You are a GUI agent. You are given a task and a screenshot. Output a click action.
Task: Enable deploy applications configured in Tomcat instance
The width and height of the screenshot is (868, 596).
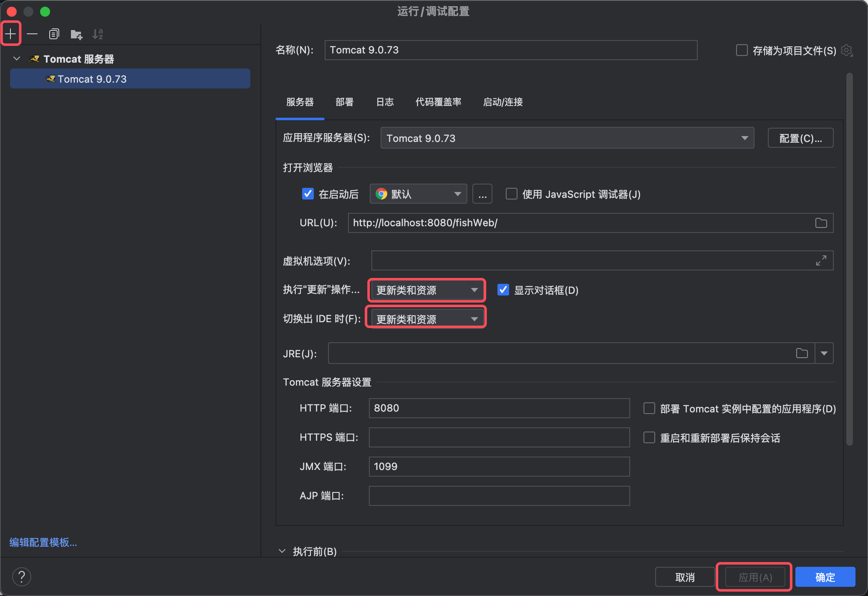click(x=649, y=408)
